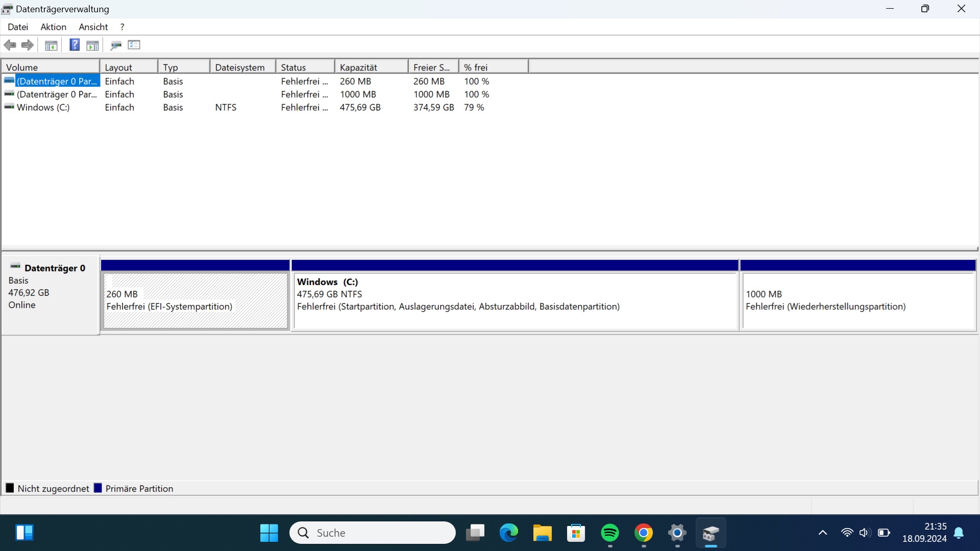Open Help via blue question mark icon
The height and width of the screenshot is (551, 980).
pos(75,45)
